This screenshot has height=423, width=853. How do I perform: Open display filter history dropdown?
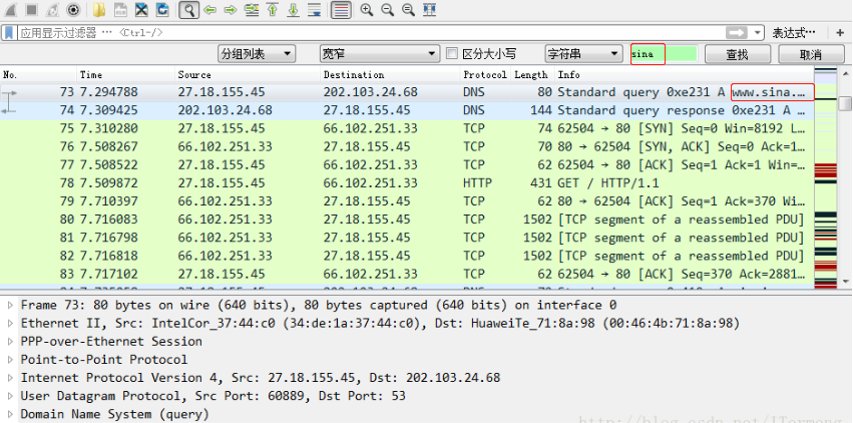pos(757,33)
